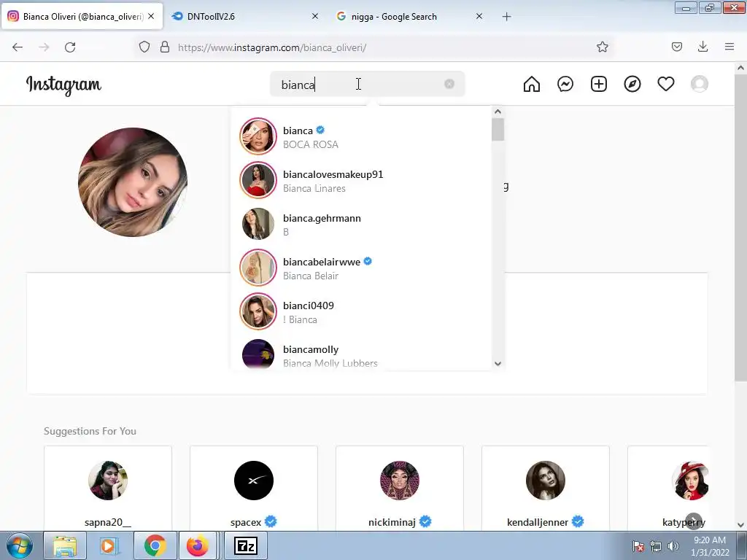
Task: Clear the search field with the x icon
Action: [449, 84]
